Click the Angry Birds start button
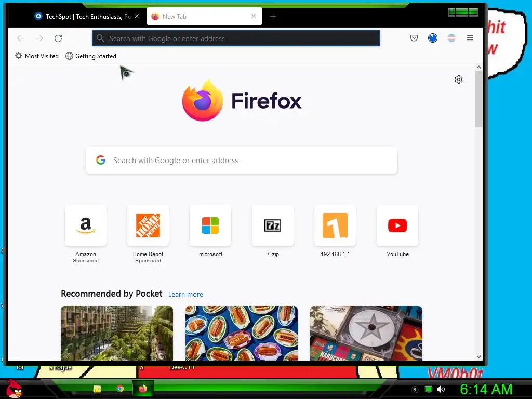The image size is (532, 399). coord(14,389)
